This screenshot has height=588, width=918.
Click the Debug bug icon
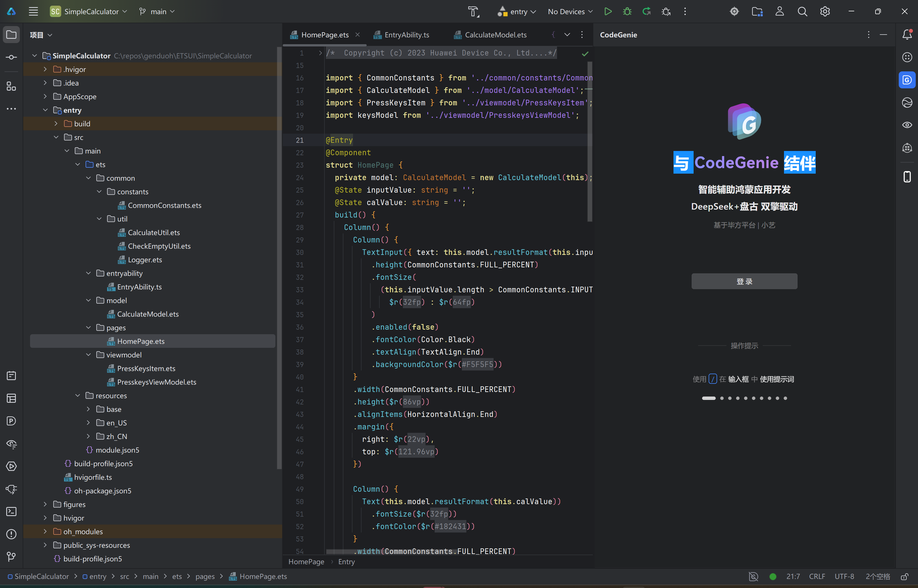(627, 11)
